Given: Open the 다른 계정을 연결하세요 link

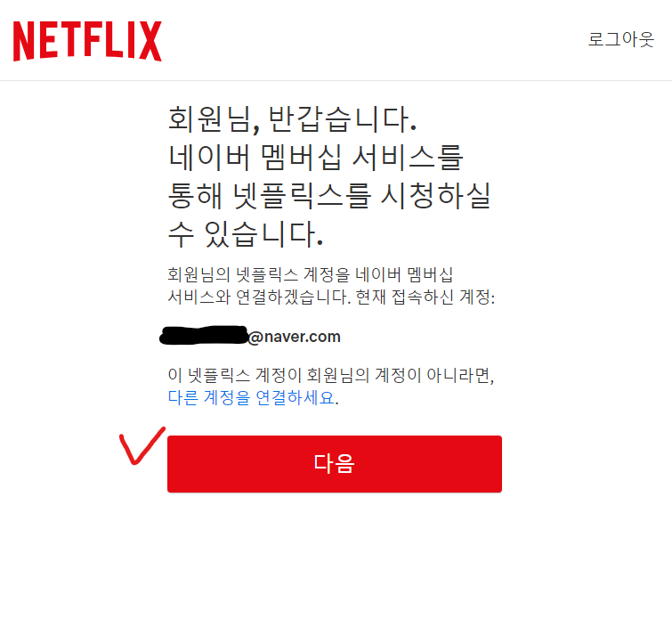Looking at the screenshot, I should pyautogui.click(x=252, y=397).
